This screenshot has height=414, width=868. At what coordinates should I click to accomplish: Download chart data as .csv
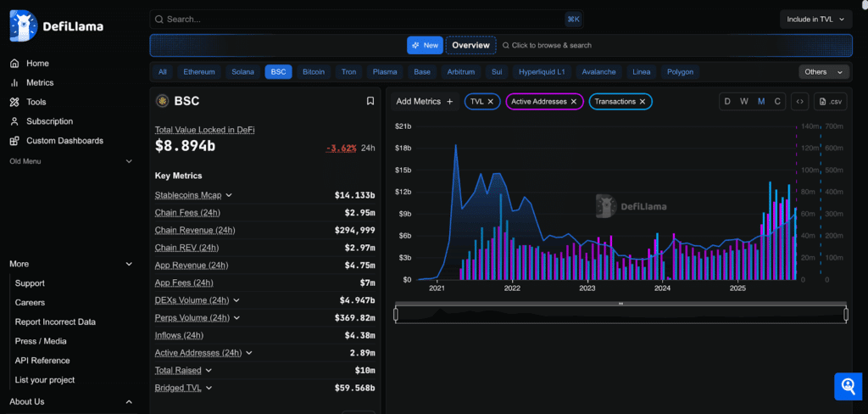point(831,102)
